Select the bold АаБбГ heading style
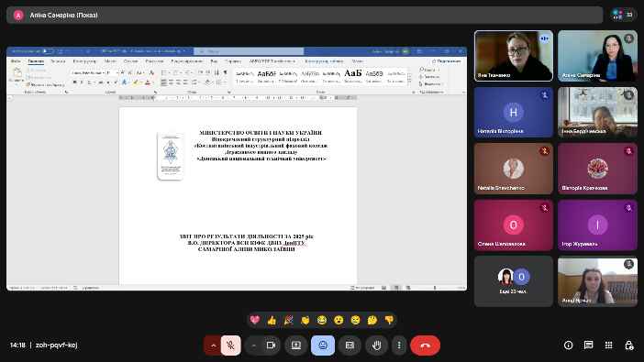 click(266, 75)
